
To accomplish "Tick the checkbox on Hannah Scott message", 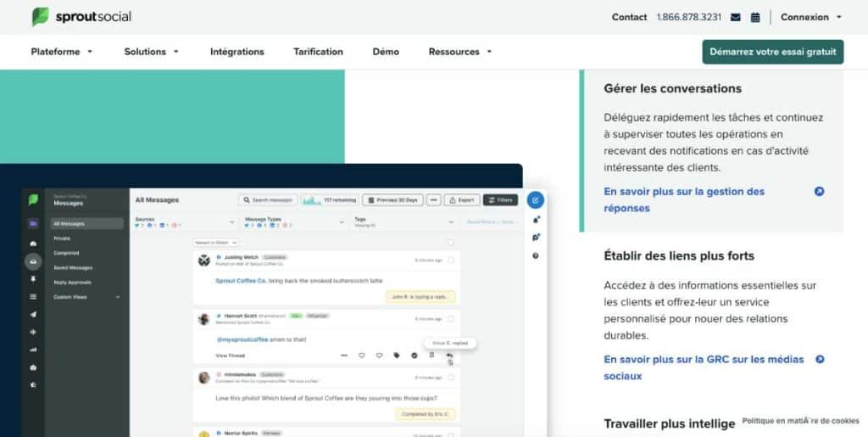I will (x=451, y=318).
